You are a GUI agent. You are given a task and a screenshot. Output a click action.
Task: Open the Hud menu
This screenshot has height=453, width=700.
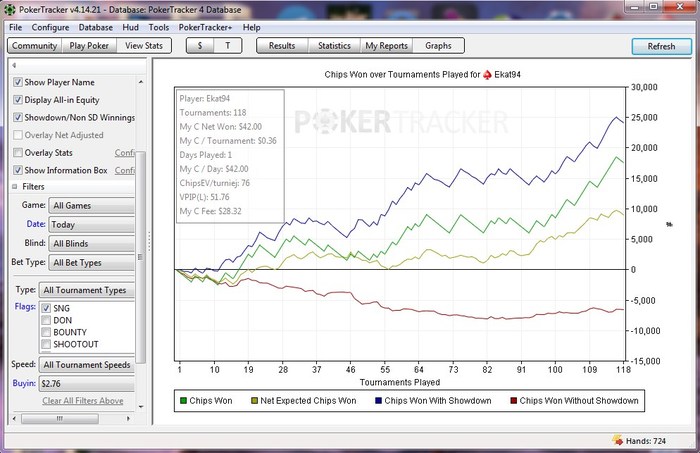(130, 27)
